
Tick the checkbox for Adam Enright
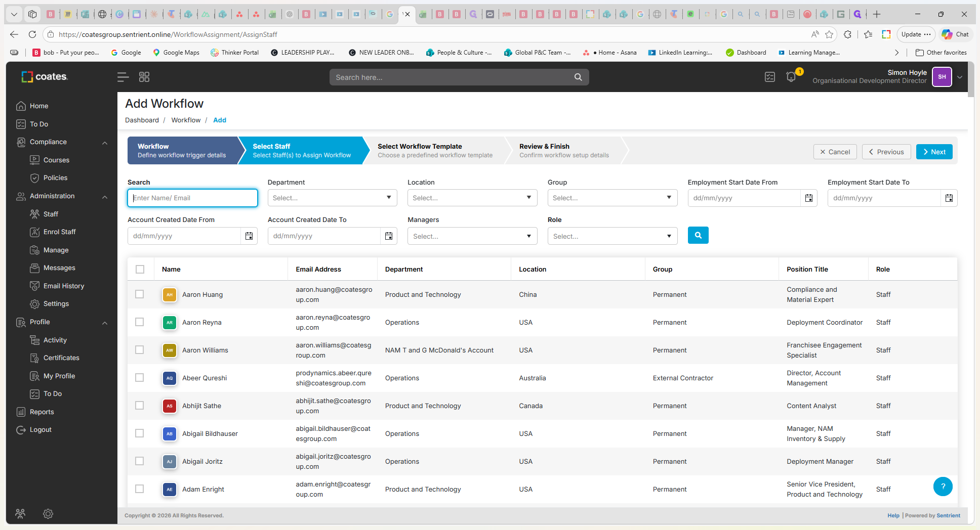pos(140,489)
